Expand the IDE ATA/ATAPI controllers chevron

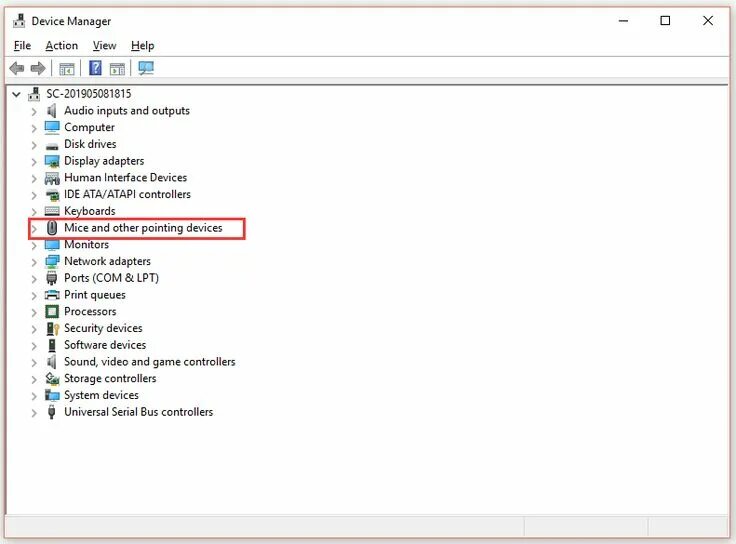[34, 195]
